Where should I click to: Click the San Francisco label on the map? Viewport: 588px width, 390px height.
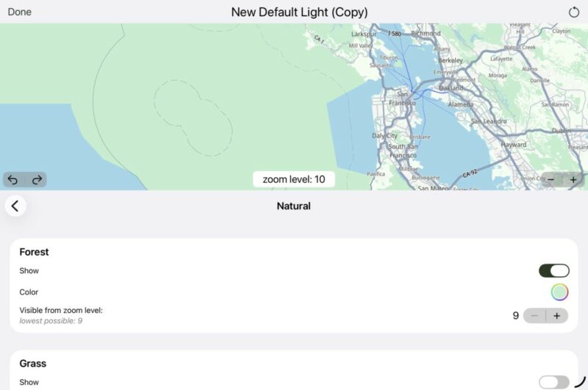(x=402, y=98)
